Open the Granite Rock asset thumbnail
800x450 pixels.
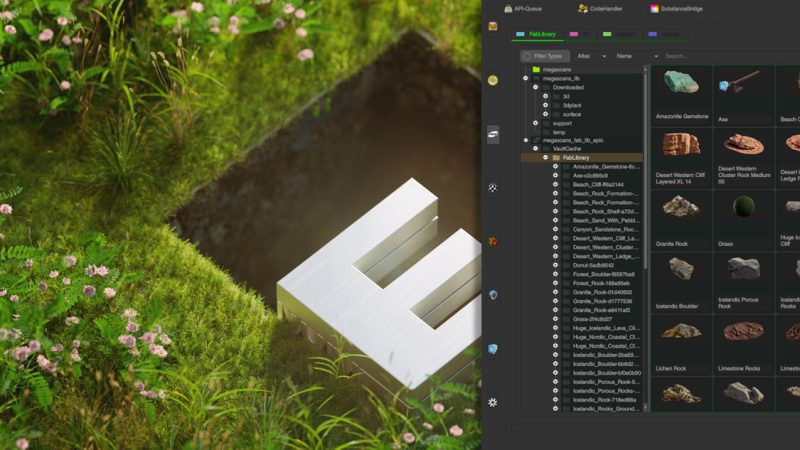[x=681, y=220]
